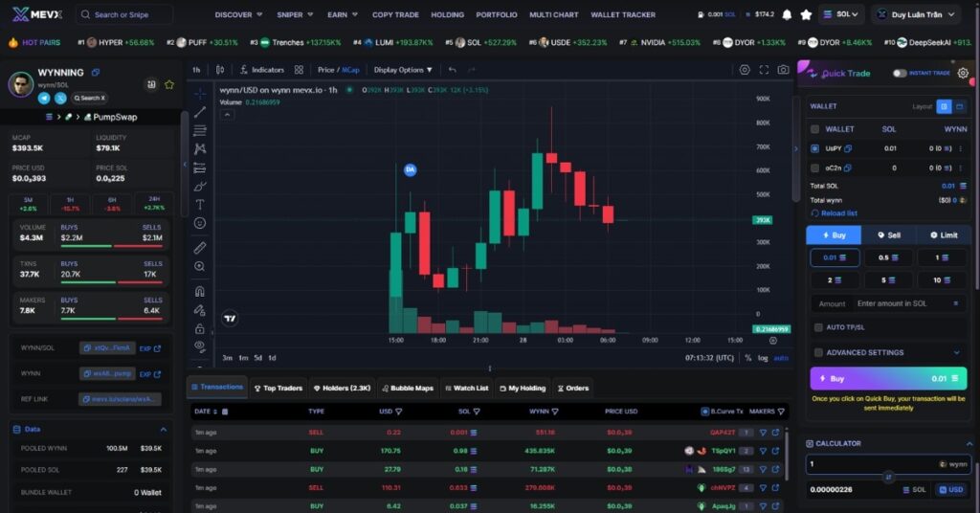Open Duy Luân Trần account menu
Image resolution: width=980 pixels, height=513 pixels.
click(916, 14)
